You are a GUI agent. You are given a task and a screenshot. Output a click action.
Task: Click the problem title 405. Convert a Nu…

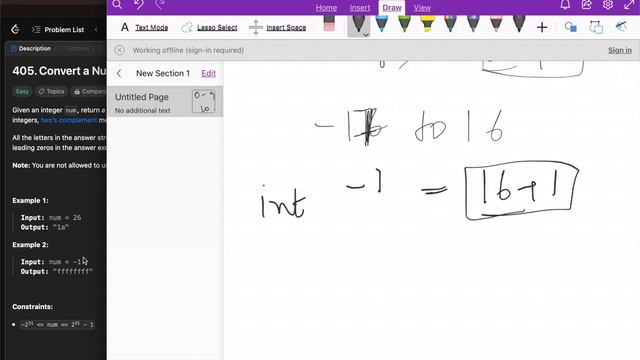[59, 71]
